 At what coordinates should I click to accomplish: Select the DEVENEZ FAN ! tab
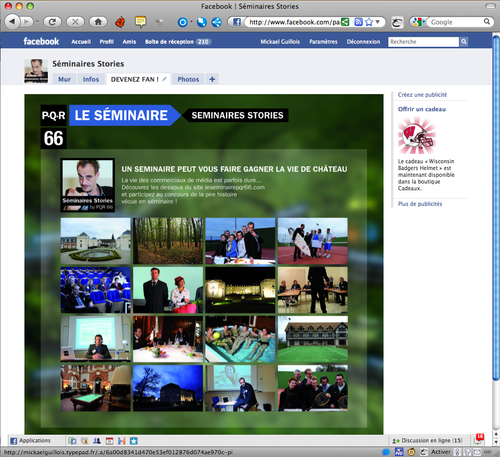click(135, 79)
